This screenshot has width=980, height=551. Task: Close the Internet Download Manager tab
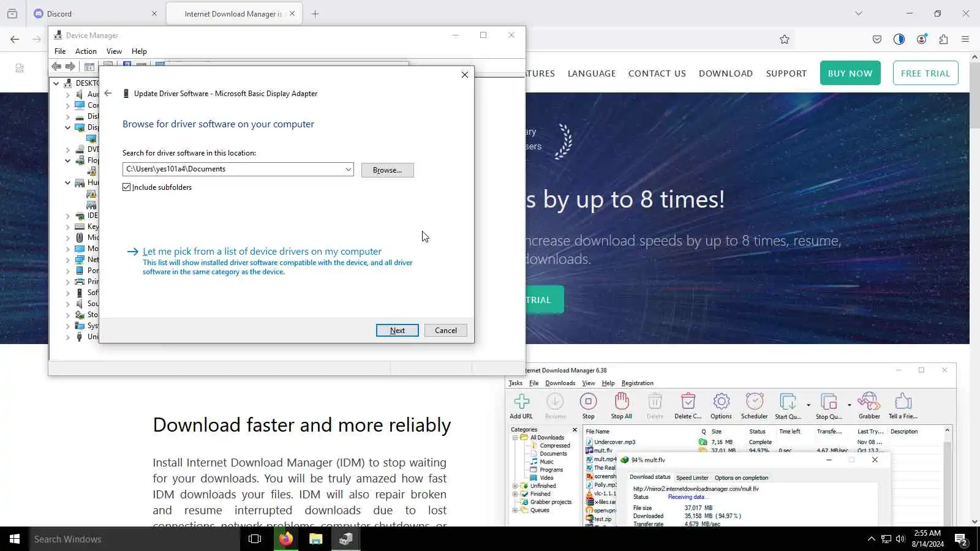tap(292, 13)
